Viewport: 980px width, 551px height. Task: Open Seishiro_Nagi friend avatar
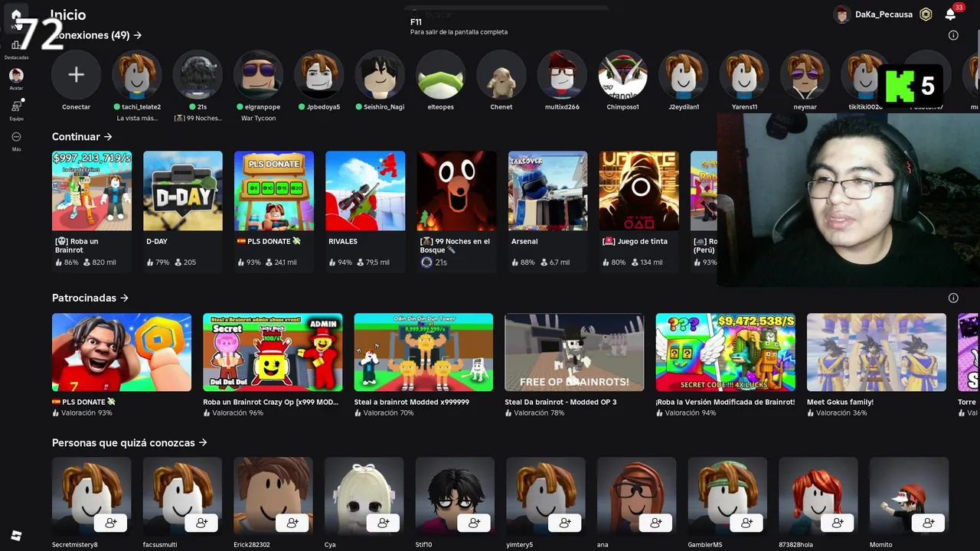(x=380, y=75)
